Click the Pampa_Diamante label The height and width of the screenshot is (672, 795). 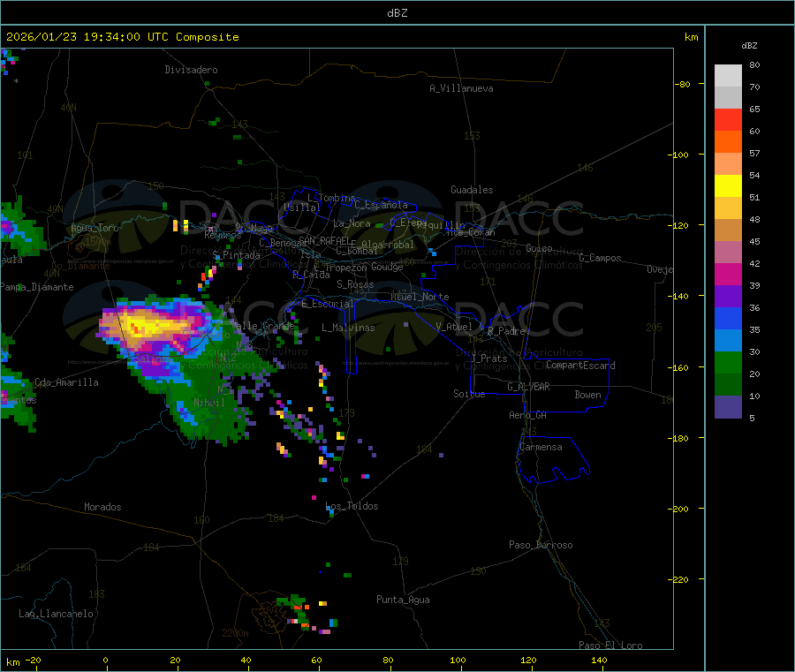(x=37, y=287)
